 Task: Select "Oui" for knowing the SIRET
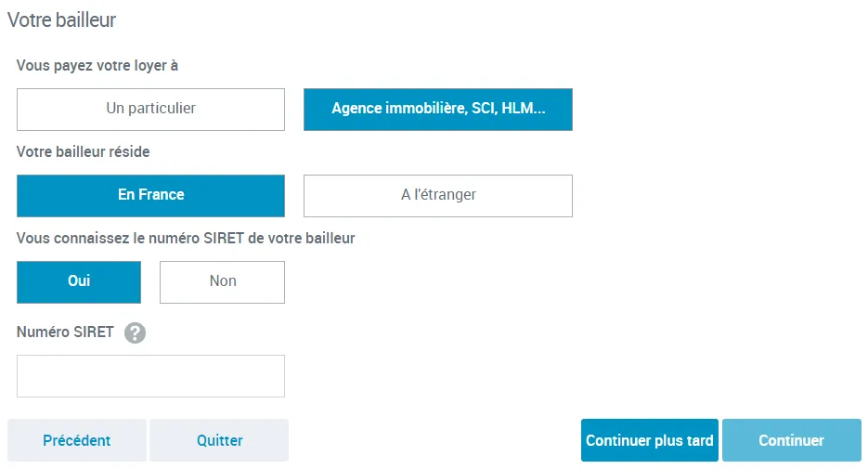point(79,281)
